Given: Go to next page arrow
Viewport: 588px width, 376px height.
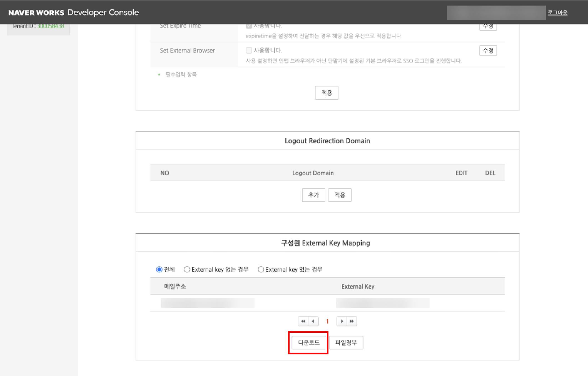Looking at the screenshot, I should (x=342, y=321).
